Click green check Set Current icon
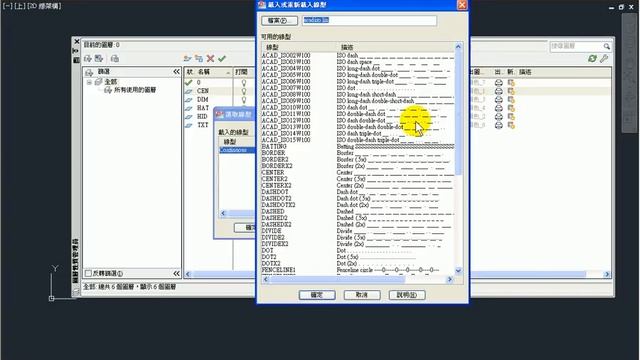 [222, 59]
